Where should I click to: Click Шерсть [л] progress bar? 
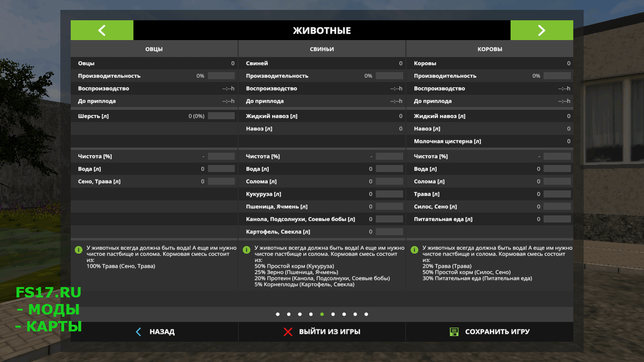pyautogui.click(x=221, y=116)
